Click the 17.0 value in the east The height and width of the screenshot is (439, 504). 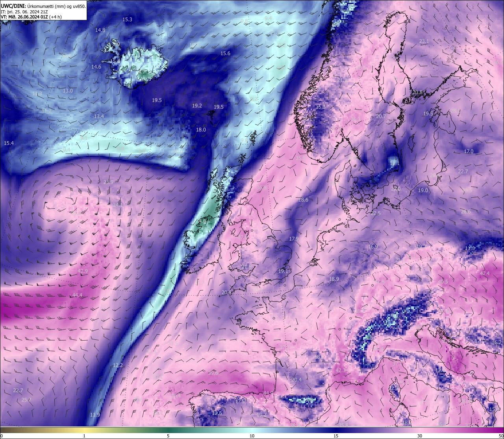tap(469, 151)
